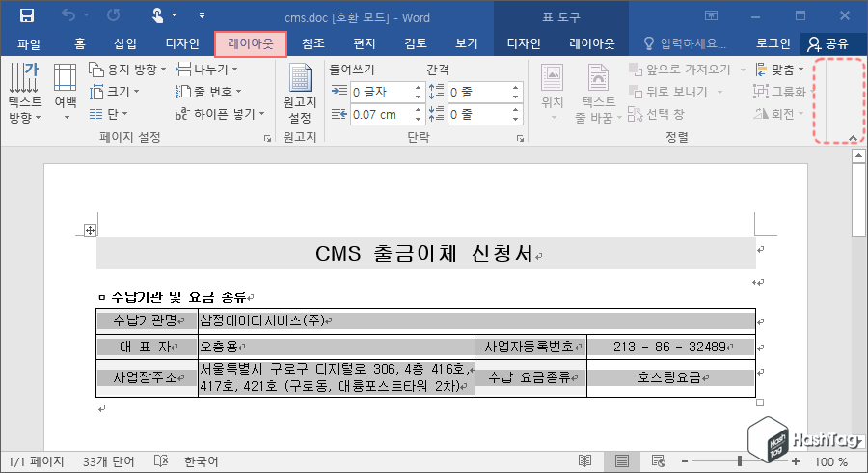Click the CMS 출금이체 신청서 title text
This screenshot has height=473, width=868.
click(423, 253)
